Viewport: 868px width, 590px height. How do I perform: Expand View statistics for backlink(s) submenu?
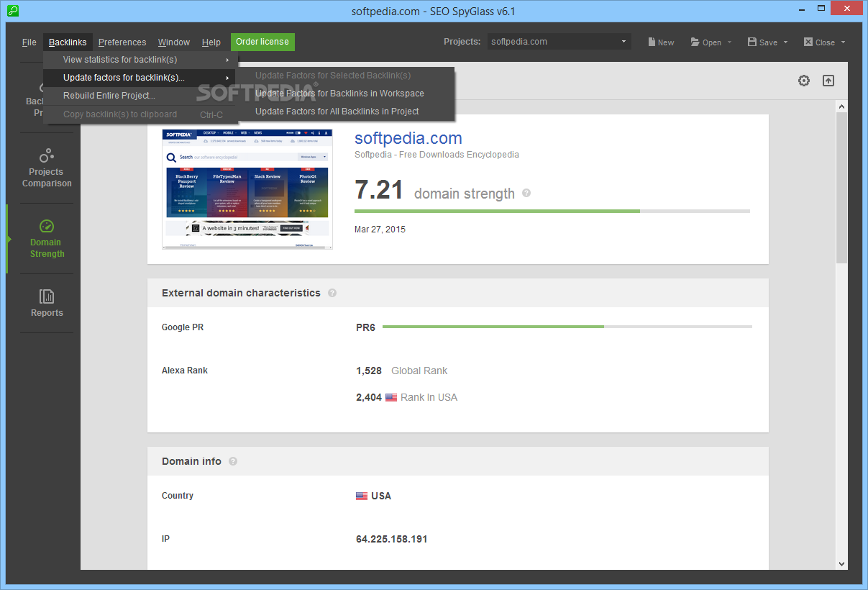coord(140,60)
